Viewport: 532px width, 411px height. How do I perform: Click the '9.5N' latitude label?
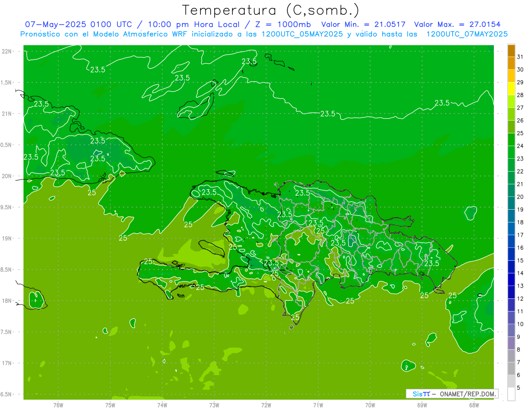7,207
